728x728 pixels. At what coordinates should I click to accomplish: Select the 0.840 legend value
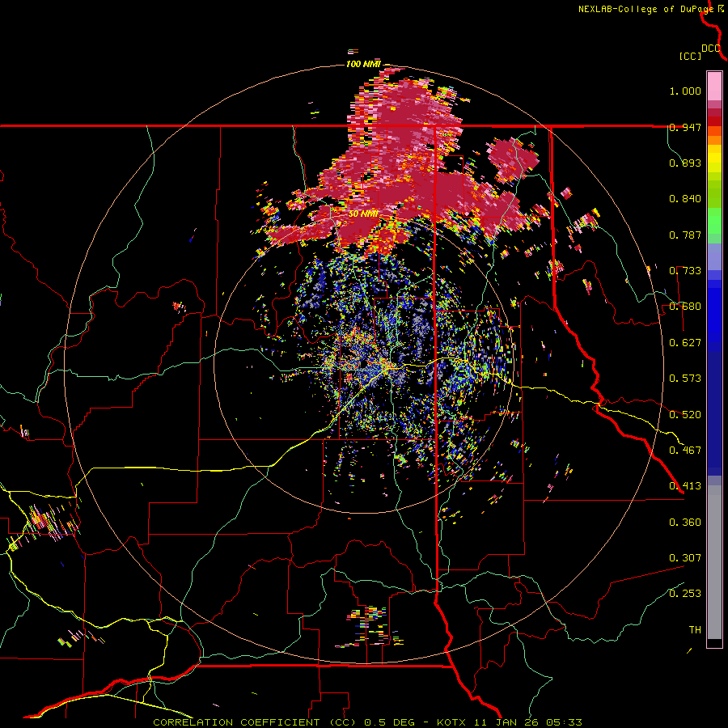click(x=685, y=199)
